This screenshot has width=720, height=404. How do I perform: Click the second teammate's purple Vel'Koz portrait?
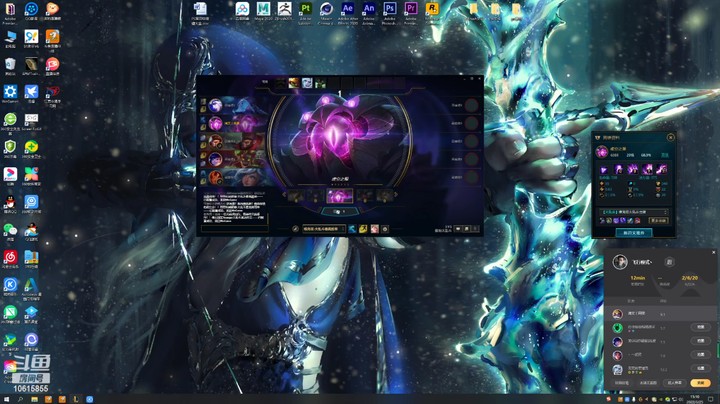click(215, 123)
